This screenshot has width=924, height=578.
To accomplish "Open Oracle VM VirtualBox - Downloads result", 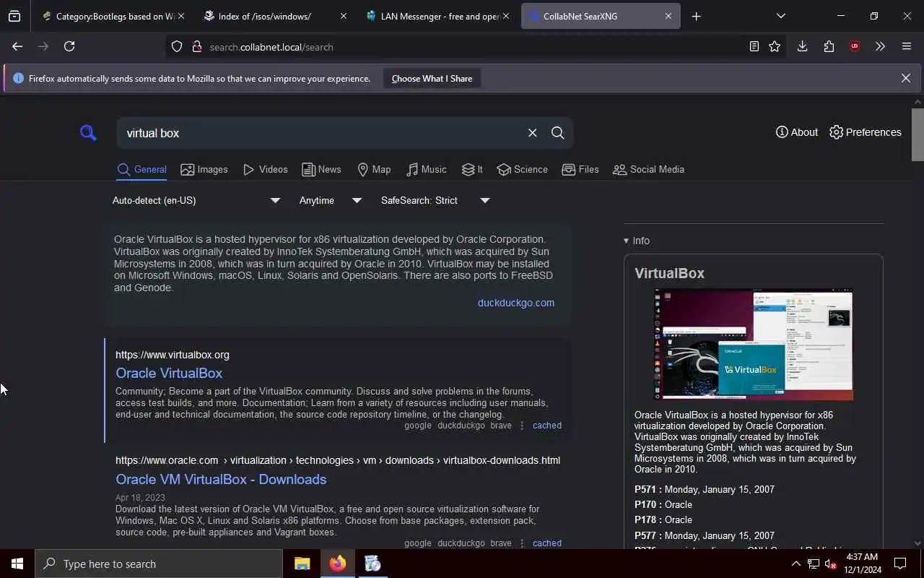I will click(221, 480).
